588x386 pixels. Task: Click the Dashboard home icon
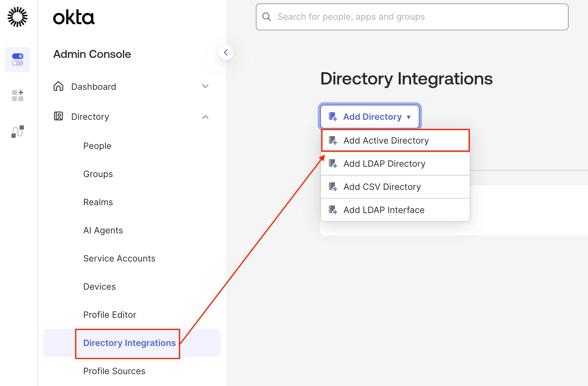[x=58, y=86]
